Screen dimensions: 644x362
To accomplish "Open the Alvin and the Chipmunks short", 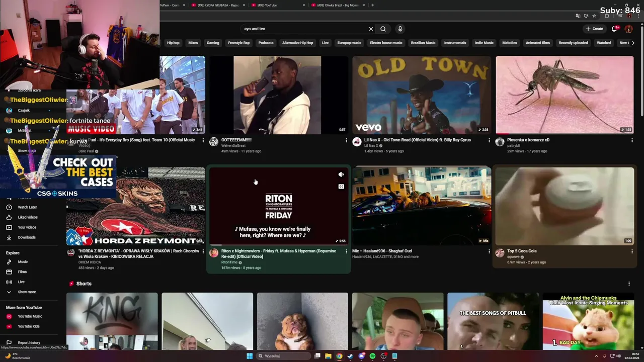I will click(588, 321).
